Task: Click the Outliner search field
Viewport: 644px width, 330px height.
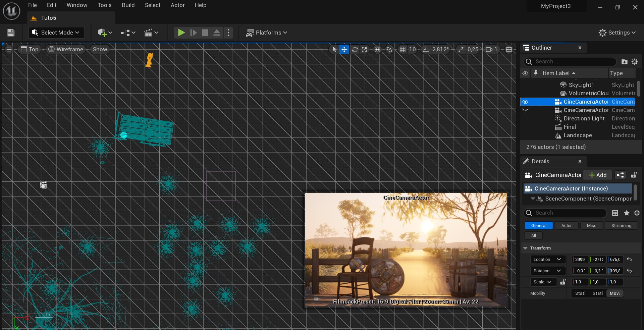Action: [x=570, y=61]
